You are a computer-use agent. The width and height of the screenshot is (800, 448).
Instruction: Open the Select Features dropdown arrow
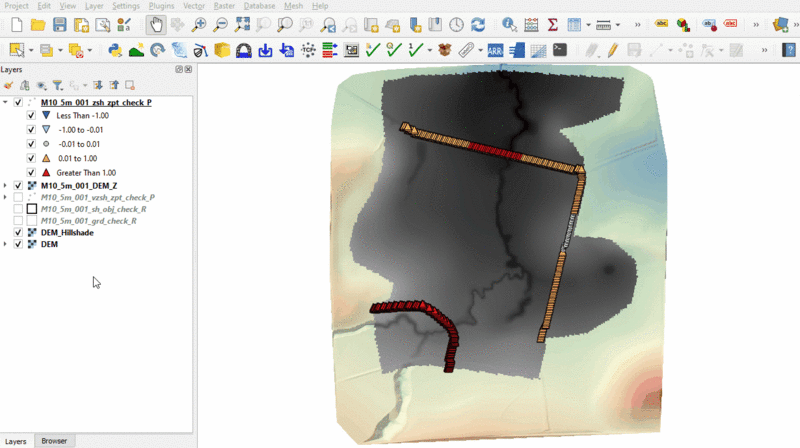click(32, 49)
